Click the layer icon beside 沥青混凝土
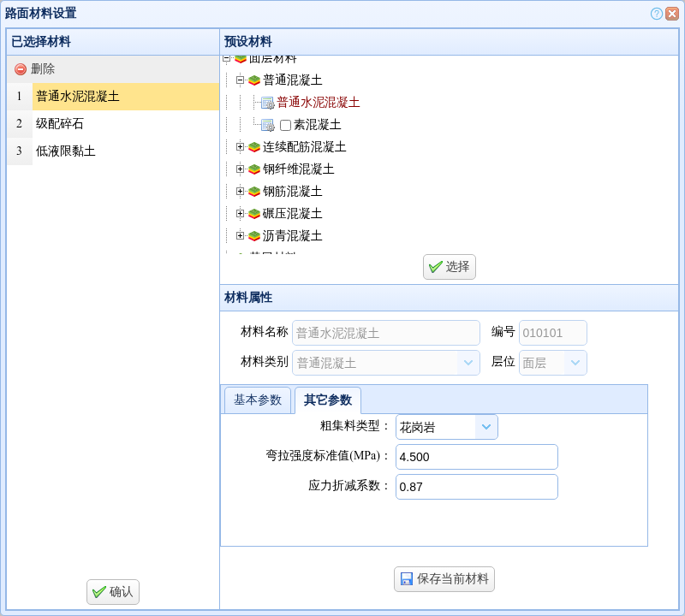The image size is (685, 616). pyautogui.click(x=254, y=236)
